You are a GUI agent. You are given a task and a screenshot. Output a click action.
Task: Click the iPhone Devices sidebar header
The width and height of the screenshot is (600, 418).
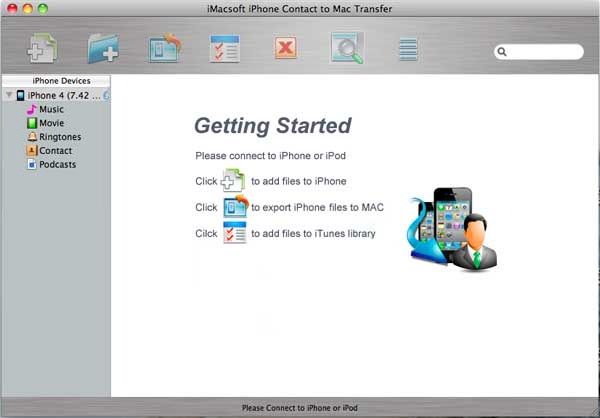tap(56, 81)
